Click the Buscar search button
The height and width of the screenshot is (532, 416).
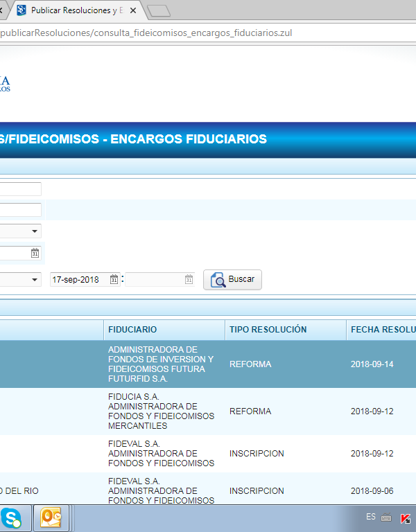(x=232, y=280)
